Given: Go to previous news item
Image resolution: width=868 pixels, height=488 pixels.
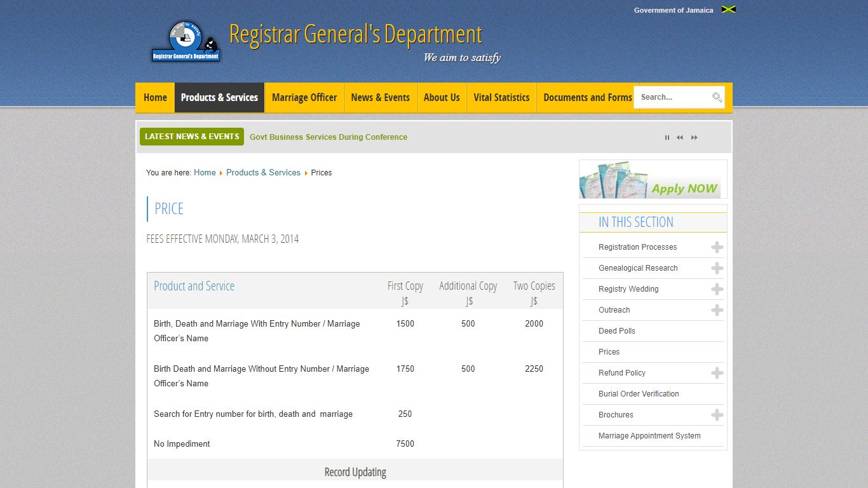Looking at the screenshot, I should pos(680,137).
